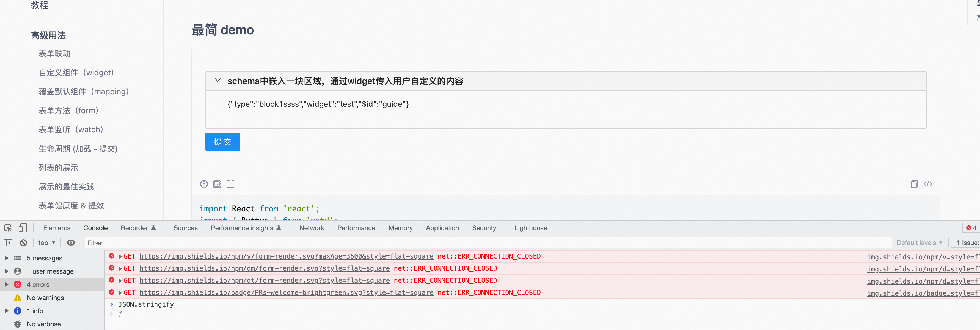Image resolution: width=980 pixels, height=330 pixels.
Task: Open the demo in Riddle
Action: point(217,184)
